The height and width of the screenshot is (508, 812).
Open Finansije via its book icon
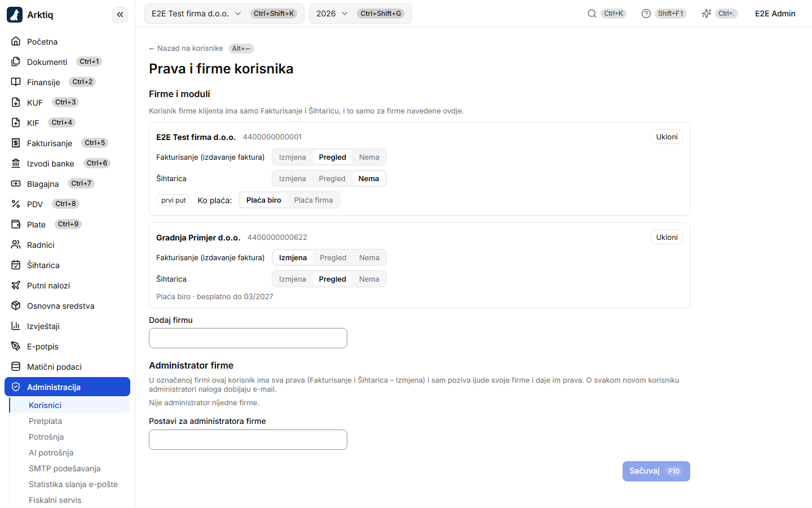click(16, 82)
